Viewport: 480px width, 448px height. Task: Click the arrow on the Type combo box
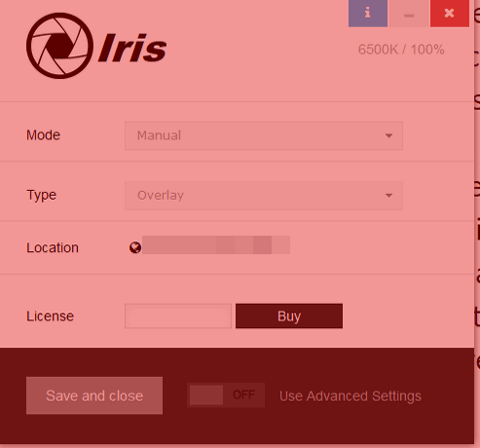[x=388, y=196]
